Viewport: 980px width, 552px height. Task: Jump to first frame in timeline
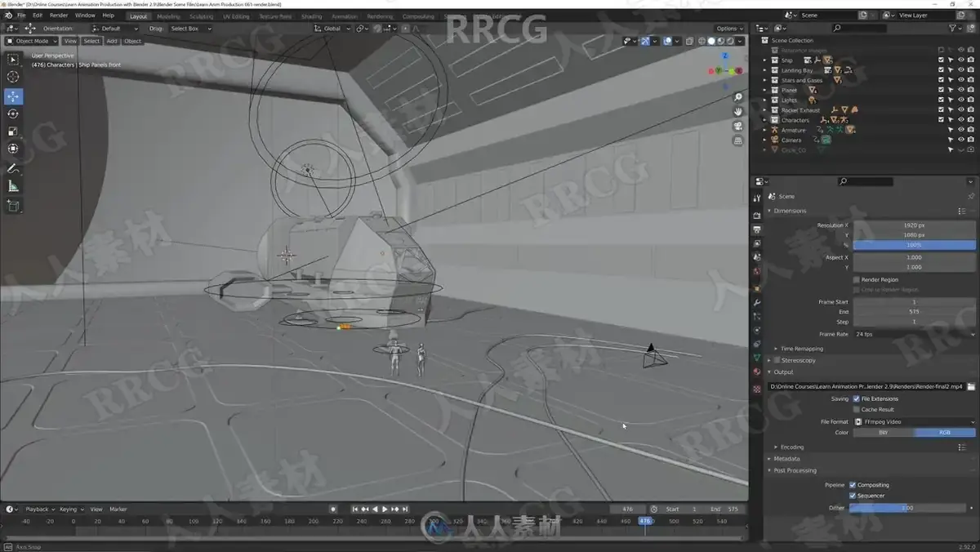(355, 509)
